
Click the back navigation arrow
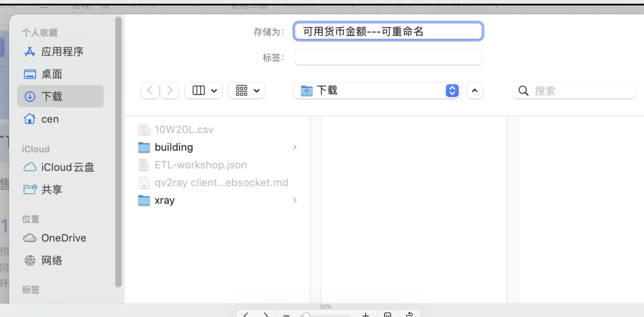(x=149, y=90)
